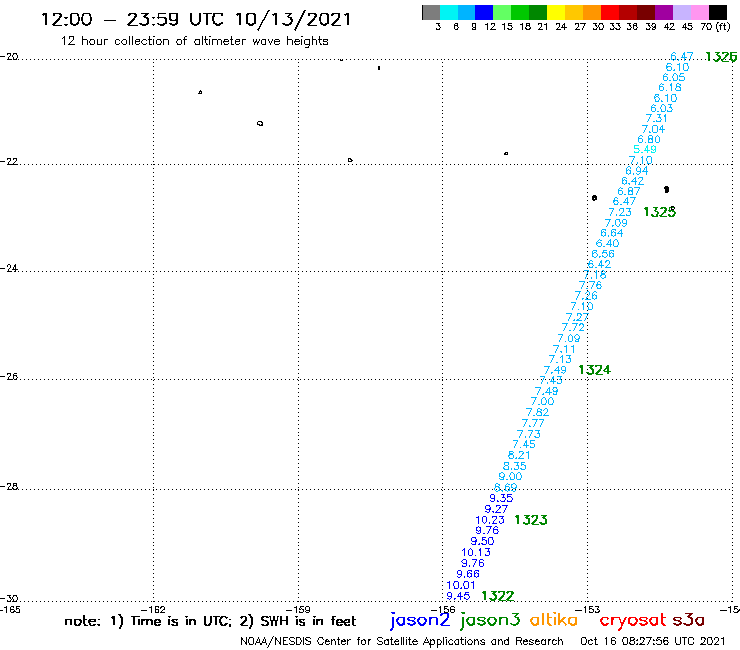Viewport: 740px width, 650px height.
Task: Click pass number 1322 label
Action: coord(498,596)
